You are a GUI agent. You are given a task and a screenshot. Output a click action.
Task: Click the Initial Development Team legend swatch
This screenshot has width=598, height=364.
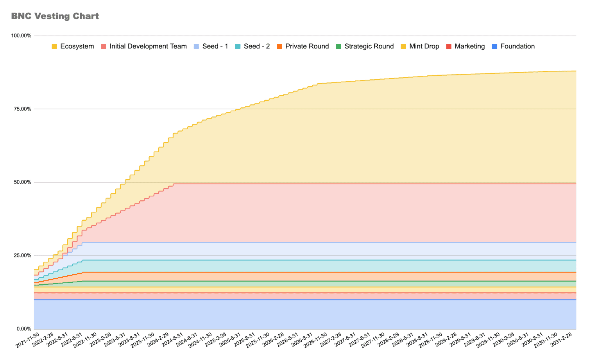click(x=104, y=46)
